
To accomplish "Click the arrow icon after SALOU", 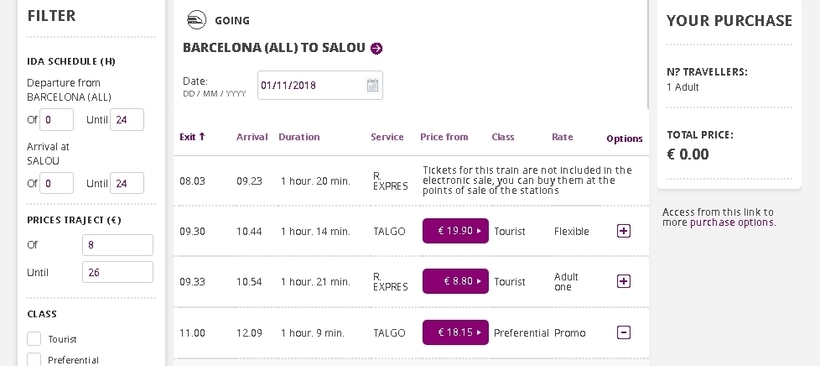I will [377, 48].
